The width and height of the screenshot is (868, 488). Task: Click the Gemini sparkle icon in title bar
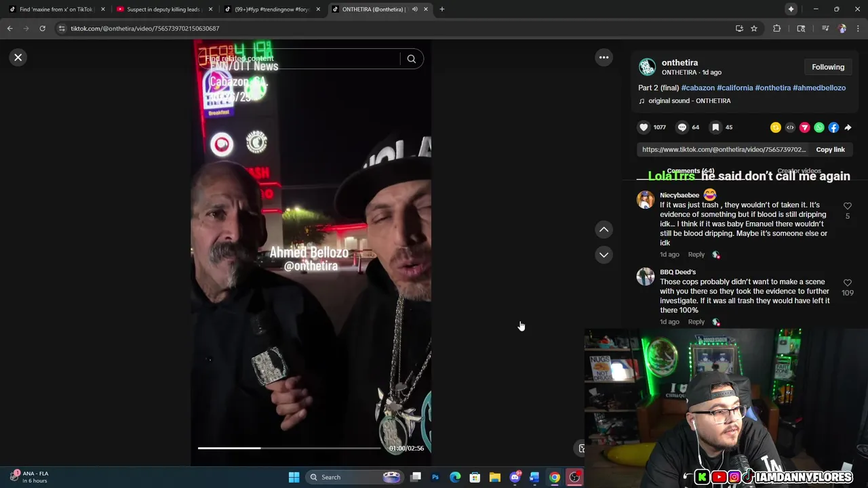pos(791,9)
